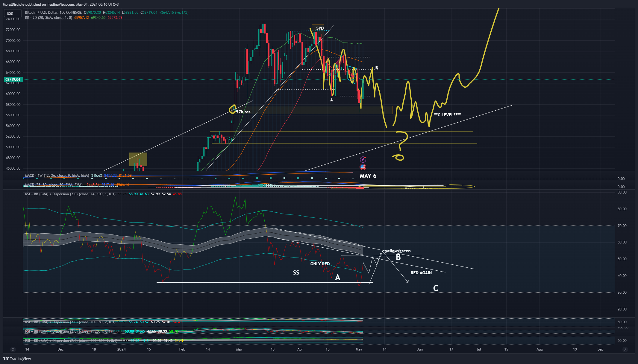638x364 pixels.
Task: Click the open price O59070.30
Action: [x=92, y=13]
